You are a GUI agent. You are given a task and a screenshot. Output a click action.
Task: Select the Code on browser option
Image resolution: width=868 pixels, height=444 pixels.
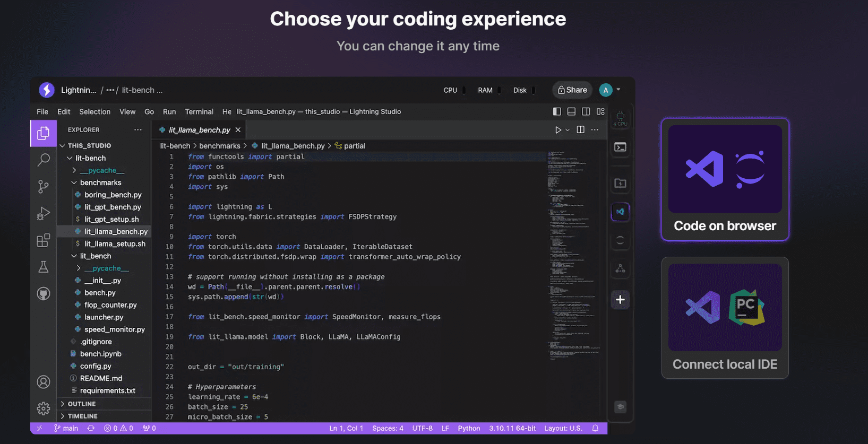[725, 179]
